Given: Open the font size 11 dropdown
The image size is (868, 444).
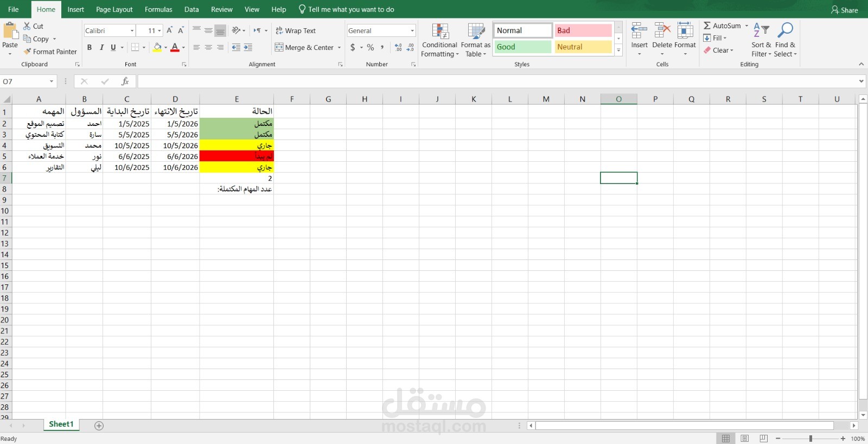Looking at the screenshot, I should coord(159,31).
